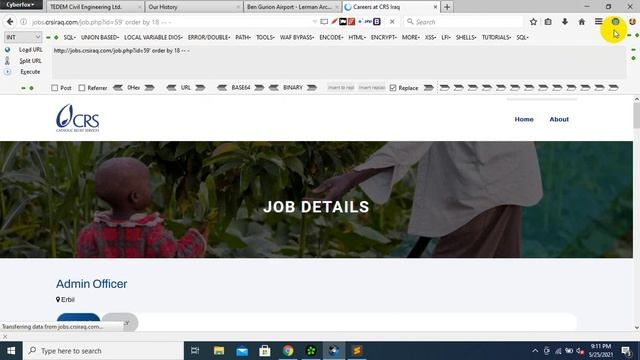Click the reader view icon in address bar
Screen dimensions: 640x360
(x=324, y=22)
